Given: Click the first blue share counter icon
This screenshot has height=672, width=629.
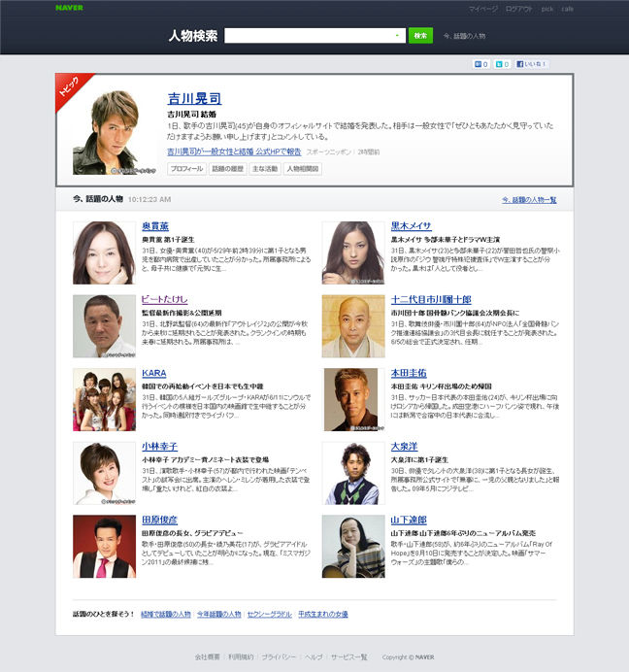Looking at the screenshot, I should point(481,64).
